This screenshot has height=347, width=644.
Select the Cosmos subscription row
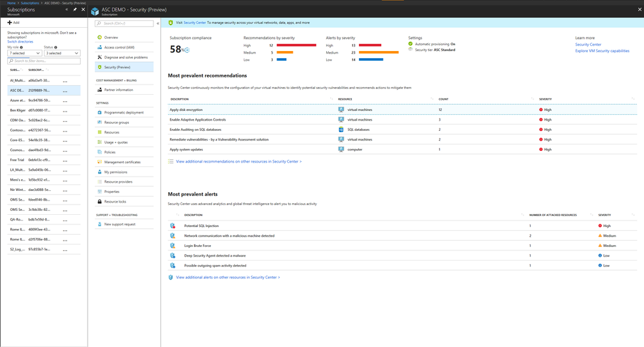[x=44, y=150]
